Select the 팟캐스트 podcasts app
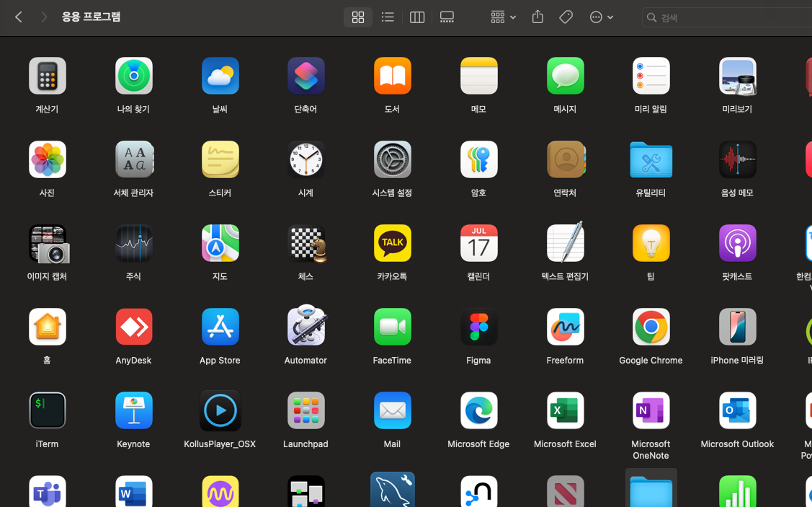This screenshot has height=507, width=812. click(x=738, y=243)
